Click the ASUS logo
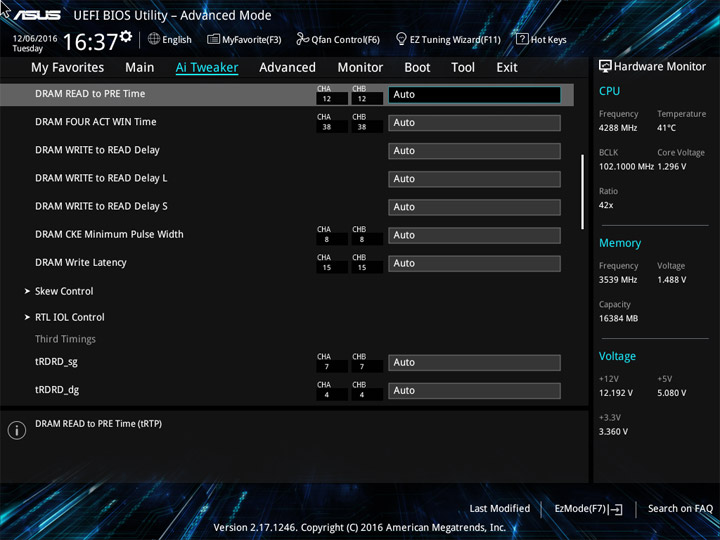 tap(38, 15)
